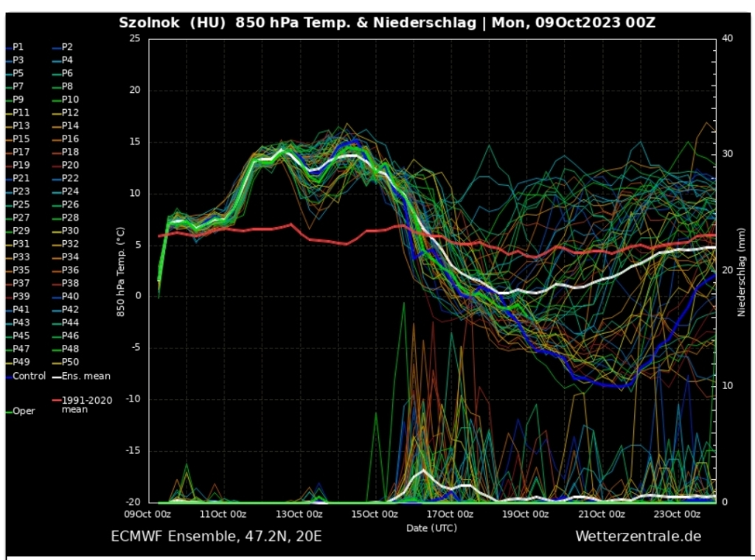755x560 pixels.
Task: Select the P26 legend entry
Action: (70, 204)
